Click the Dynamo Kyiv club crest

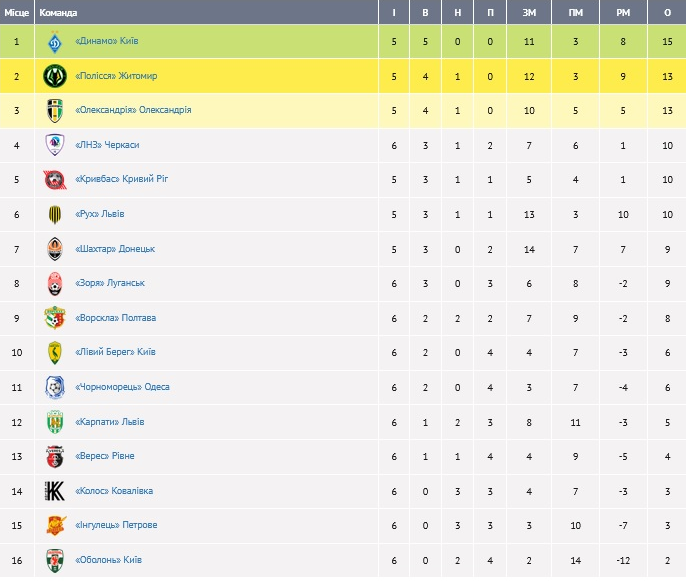click(x=54, y=42)
